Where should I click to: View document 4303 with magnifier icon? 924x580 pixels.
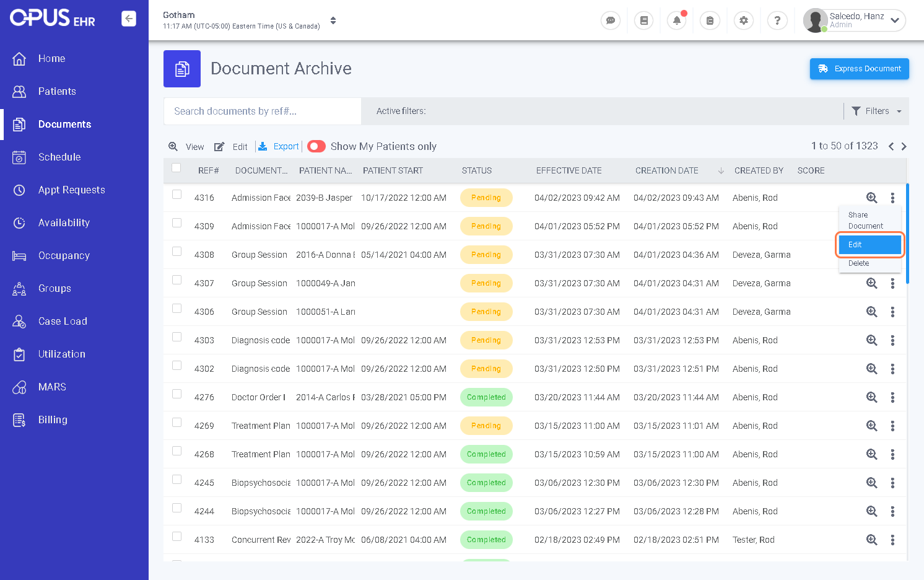pyautogui.click(x=872, y=340)
